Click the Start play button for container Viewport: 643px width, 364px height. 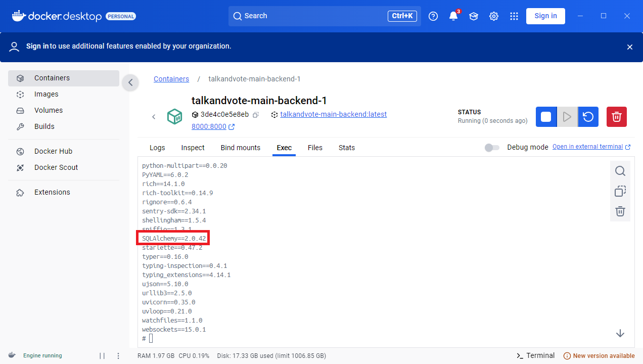tap(567, 117)
